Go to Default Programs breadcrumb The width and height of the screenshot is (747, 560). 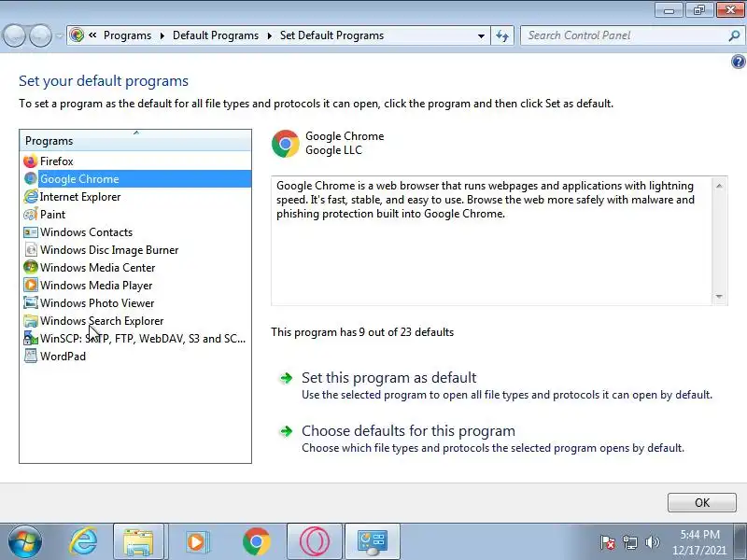216,35
